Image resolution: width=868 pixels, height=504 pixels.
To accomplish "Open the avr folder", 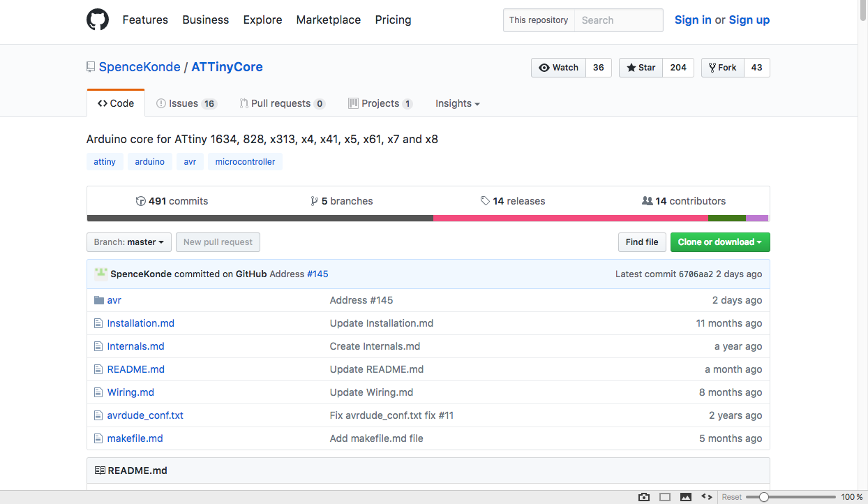I will pyautogui.click(x=114, y=300).
